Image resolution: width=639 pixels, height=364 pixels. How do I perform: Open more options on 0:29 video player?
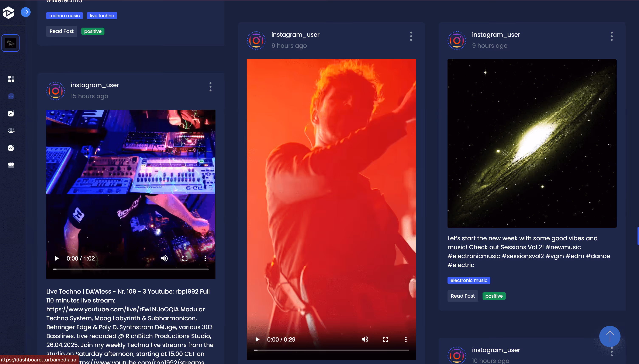point(406,339)
